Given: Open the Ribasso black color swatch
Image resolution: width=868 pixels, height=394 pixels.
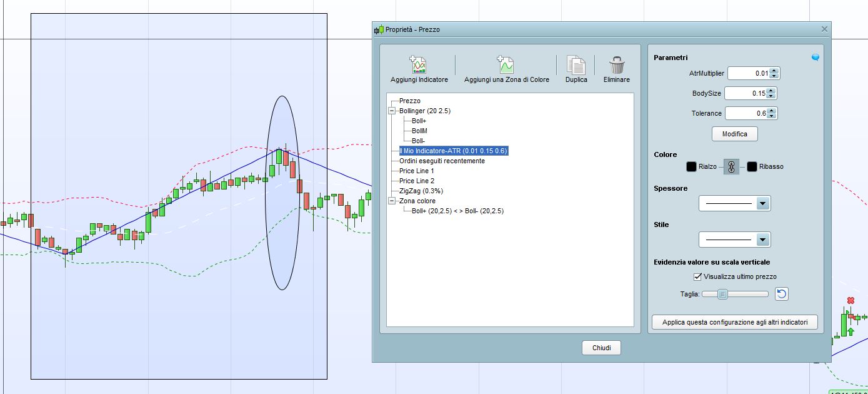Looking at the screenshot, I should (752, 167).
